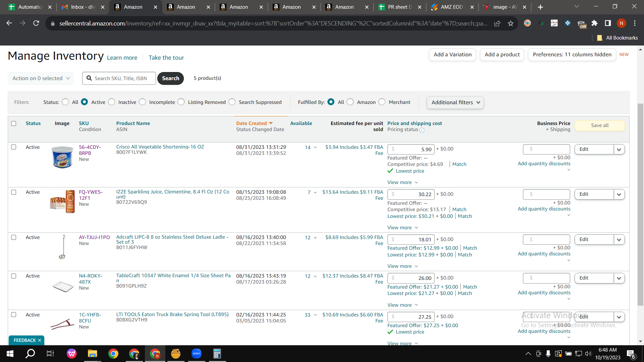Open Edit dropdown arrow for Crisco row
644x362 pixels.
619,149
